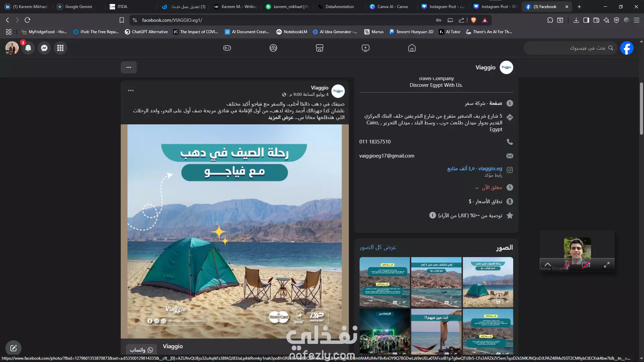Click the new message compose icon
The width and height of the screenshot is (644, 362).
click(x=13, y=348)
